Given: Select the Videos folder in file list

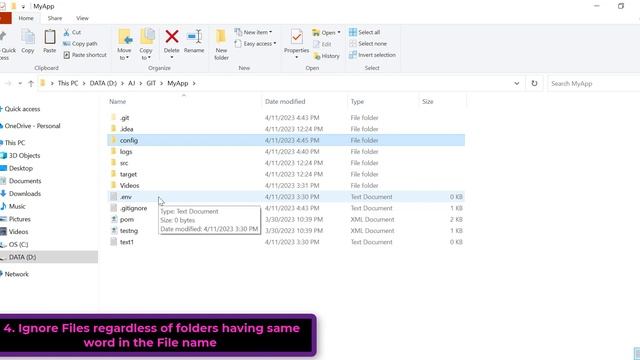Looking at the screenshot, I should [286, 185].
